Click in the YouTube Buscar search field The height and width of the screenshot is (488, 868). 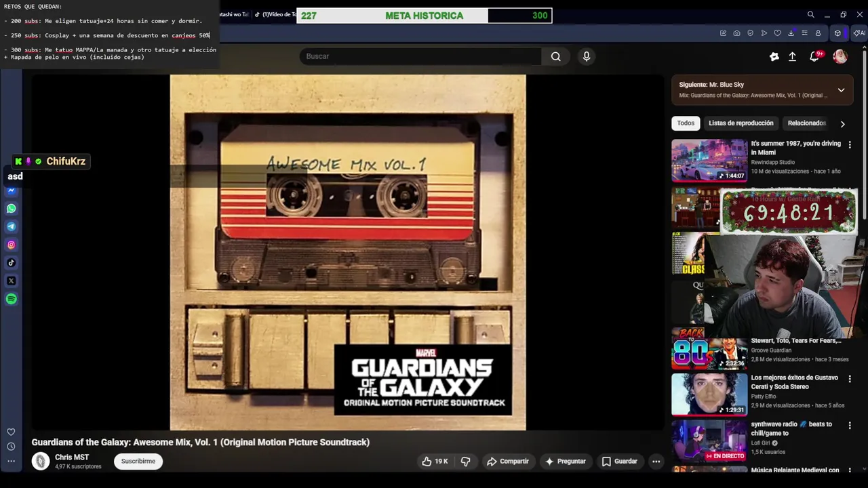(420, 56)
